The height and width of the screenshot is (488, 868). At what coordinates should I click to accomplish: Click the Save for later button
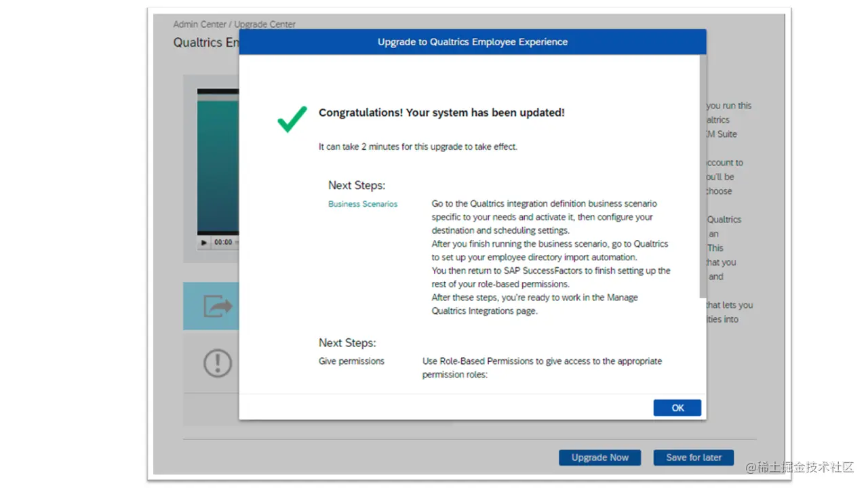coord(693,457)
